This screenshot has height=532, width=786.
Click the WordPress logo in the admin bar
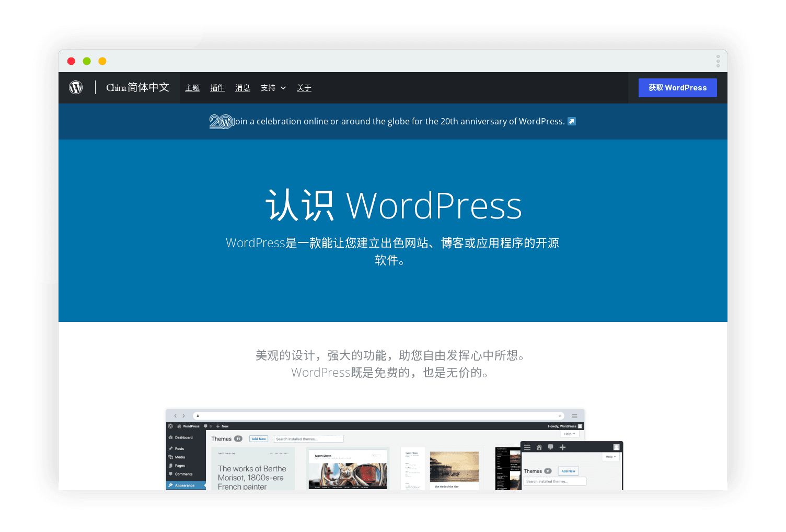(170, 426)
